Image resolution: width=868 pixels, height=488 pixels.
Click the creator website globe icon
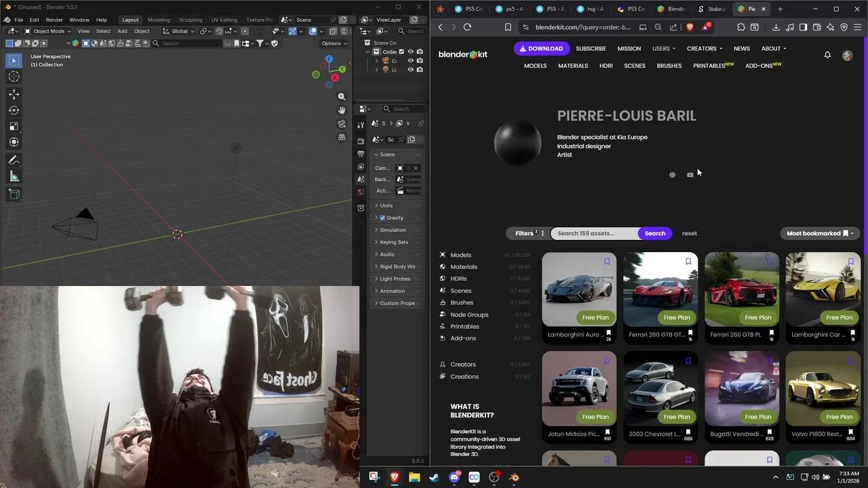[x=672, y=175]
